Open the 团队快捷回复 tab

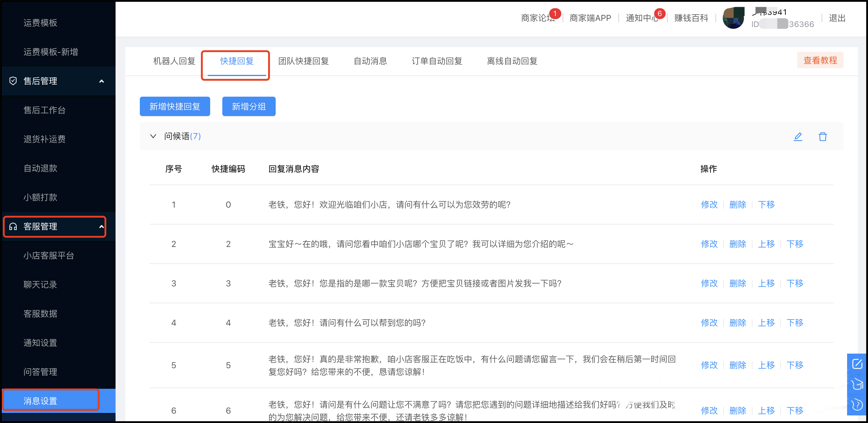pyautogui.click(x=303, y=61)
